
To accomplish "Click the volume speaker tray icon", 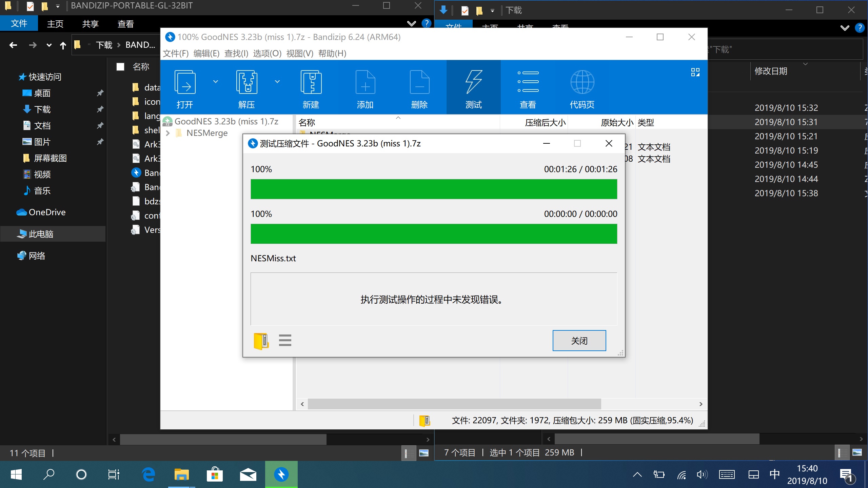I will coord(702,475).
